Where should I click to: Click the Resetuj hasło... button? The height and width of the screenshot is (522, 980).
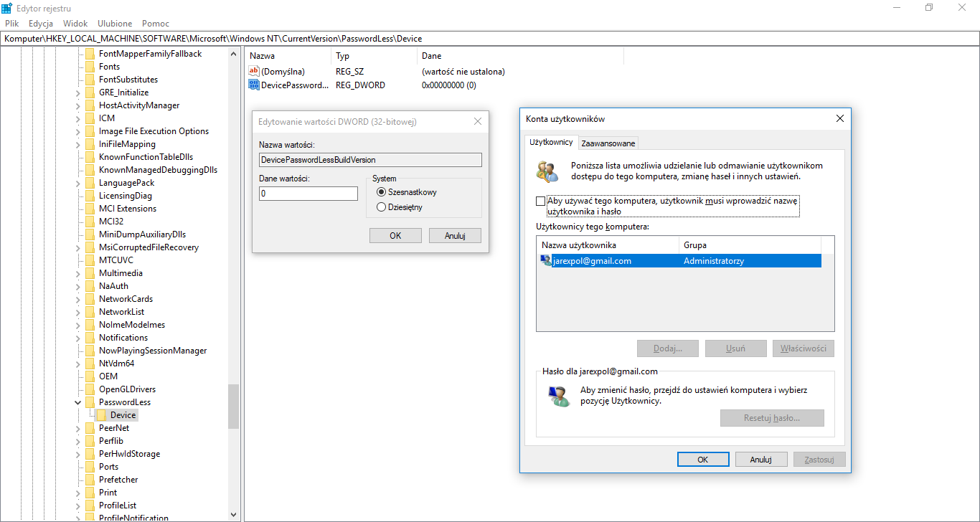click(x=772, y=418)
